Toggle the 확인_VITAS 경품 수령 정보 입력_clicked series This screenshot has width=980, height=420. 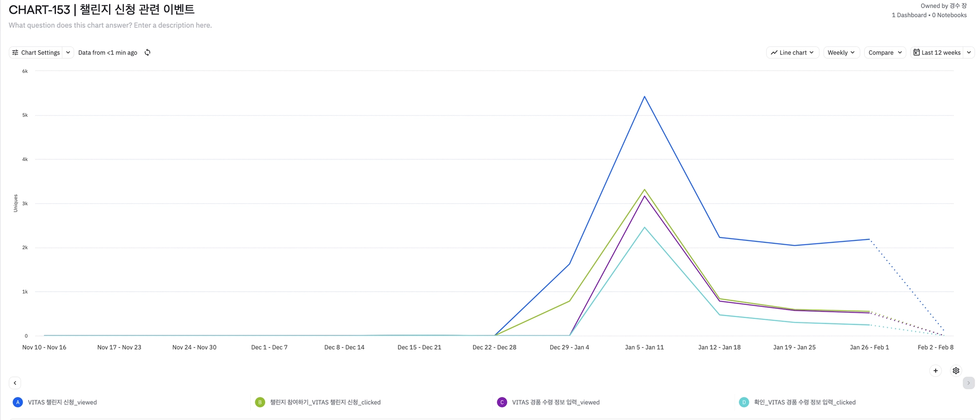[x=805, y=402]
